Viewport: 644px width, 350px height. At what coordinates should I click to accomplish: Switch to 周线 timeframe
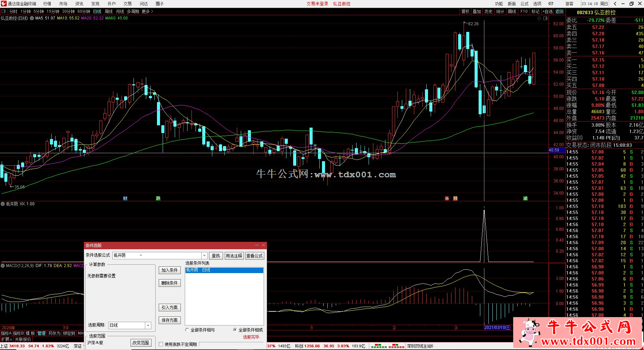click(x=109, y=11)
